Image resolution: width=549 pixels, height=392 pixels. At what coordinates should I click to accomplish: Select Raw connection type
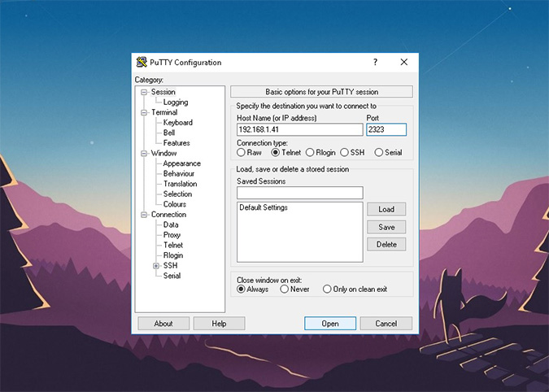241,152
